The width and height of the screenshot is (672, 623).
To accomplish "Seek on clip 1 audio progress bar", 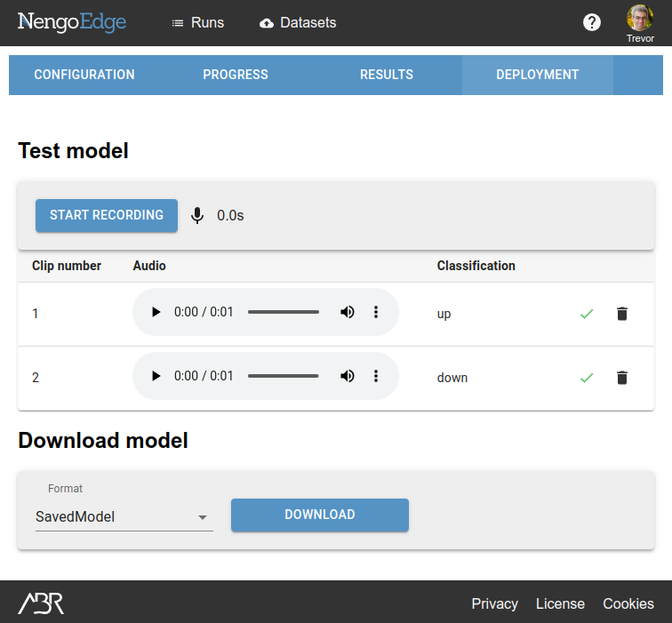I will [x=284, y=312].
